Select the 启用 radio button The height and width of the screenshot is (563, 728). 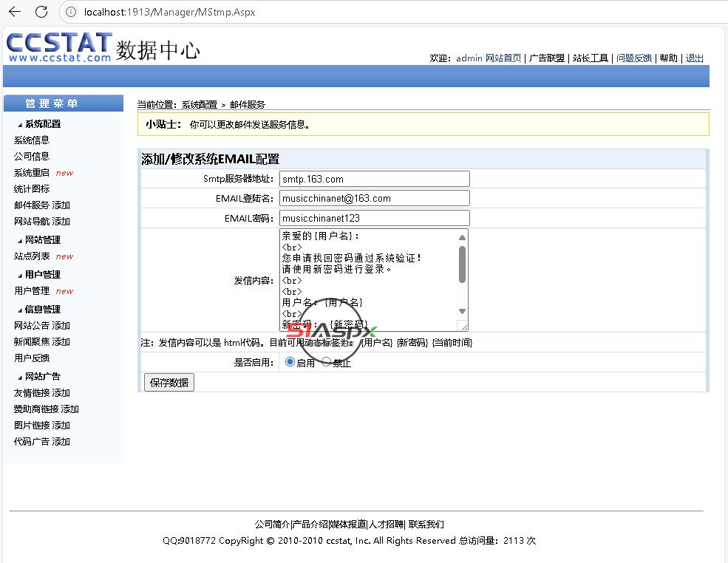[x=290, y=362]
